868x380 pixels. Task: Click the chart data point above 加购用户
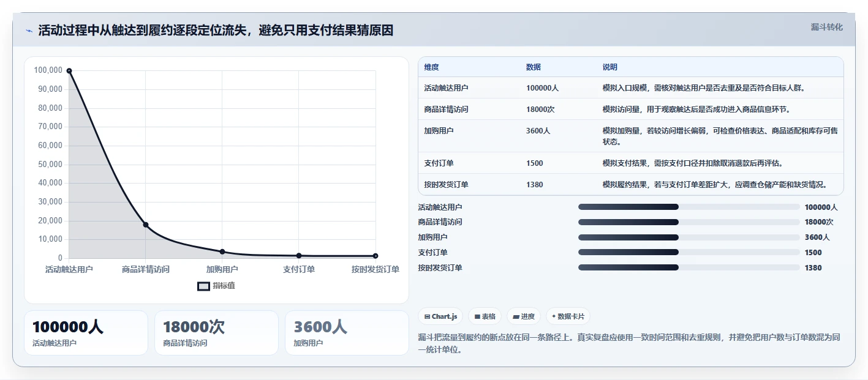click(222, 251)
